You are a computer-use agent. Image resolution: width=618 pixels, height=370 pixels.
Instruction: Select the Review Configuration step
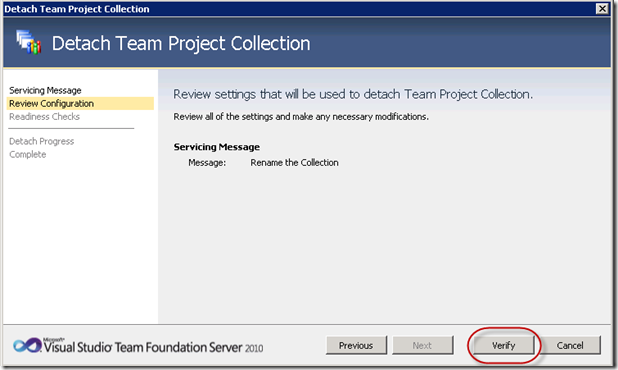80,103
